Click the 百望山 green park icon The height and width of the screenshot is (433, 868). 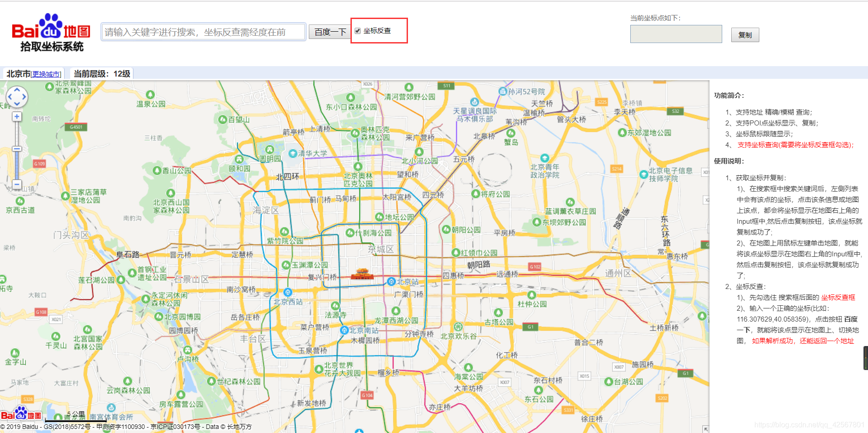(222, 120)
